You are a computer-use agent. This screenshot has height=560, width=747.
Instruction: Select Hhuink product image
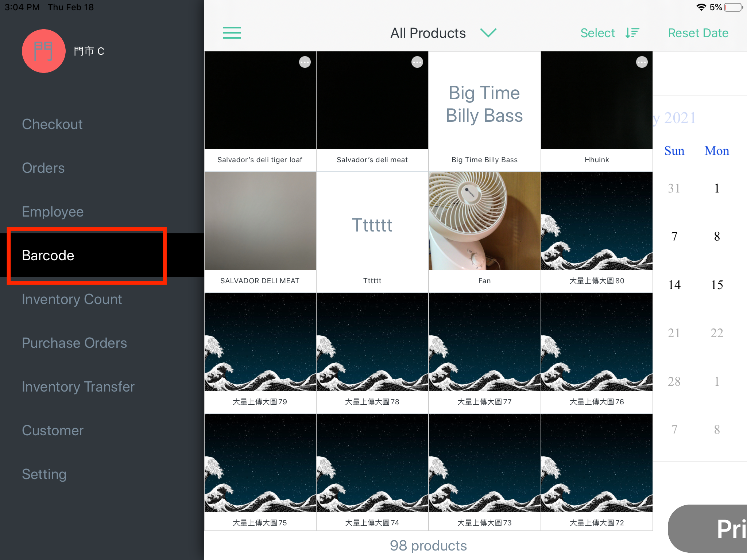coord(597,100)
